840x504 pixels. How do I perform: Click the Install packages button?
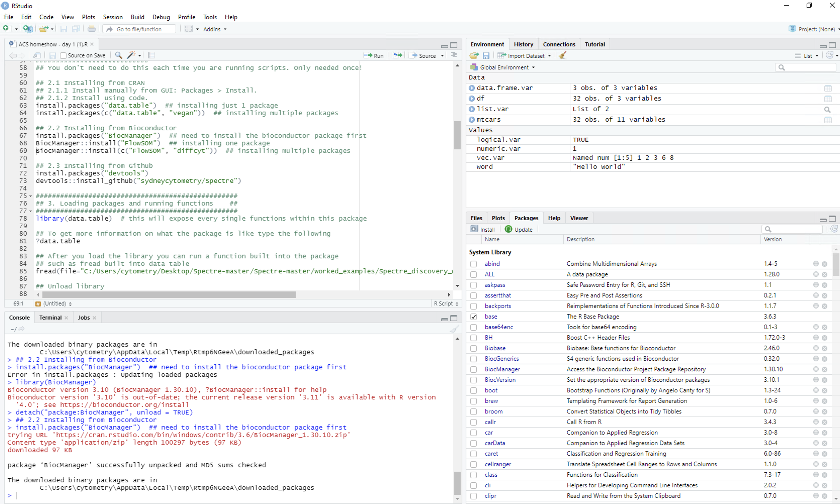pos(483,229)
